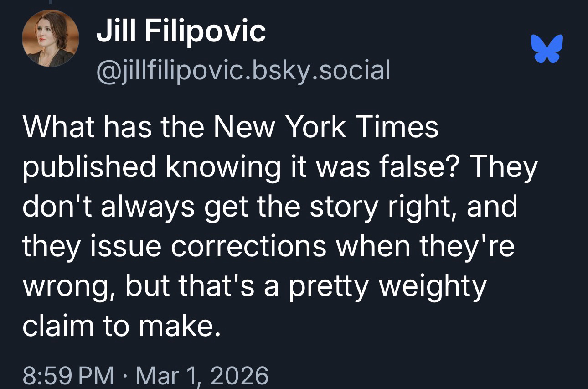Open the @jillfilipovic.bsky.social handle link
Image resolution: width=588 pixels, height=389 pixels.
243,70
